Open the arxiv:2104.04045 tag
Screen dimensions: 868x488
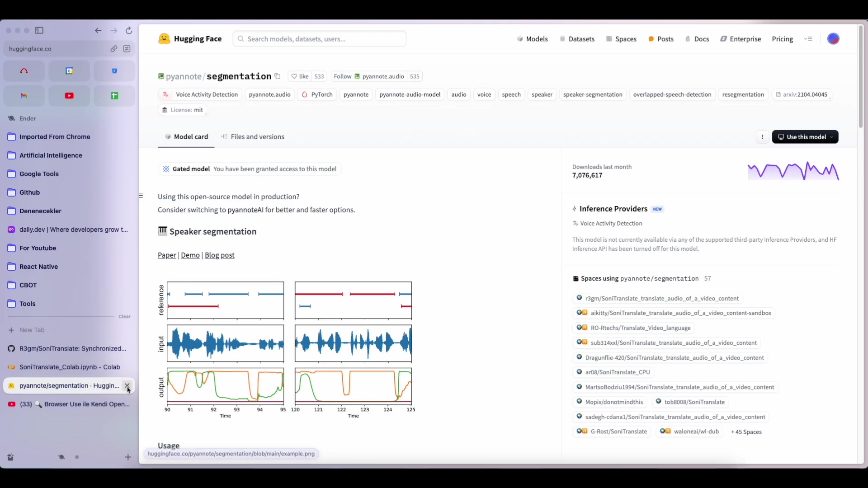coord(802,94)
